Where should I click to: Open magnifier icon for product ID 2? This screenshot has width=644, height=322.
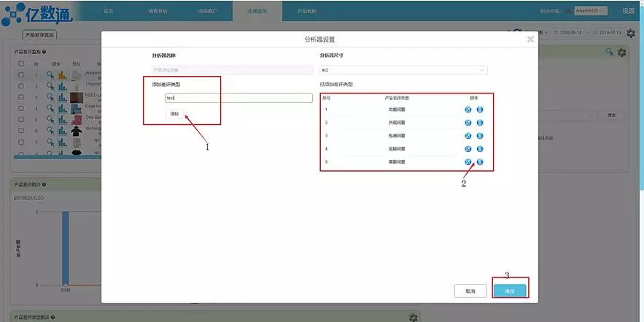(x=50, y=86)
